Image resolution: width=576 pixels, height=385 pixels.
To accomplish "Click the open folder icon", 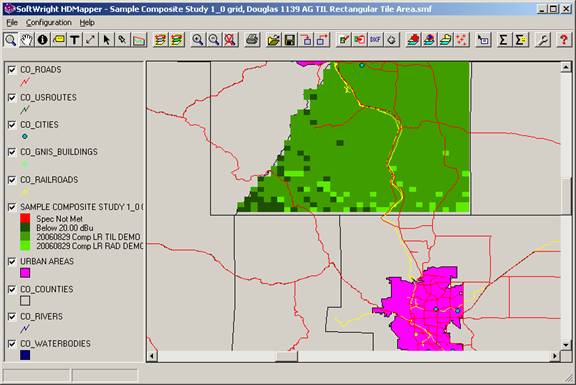I will [274, 40].
